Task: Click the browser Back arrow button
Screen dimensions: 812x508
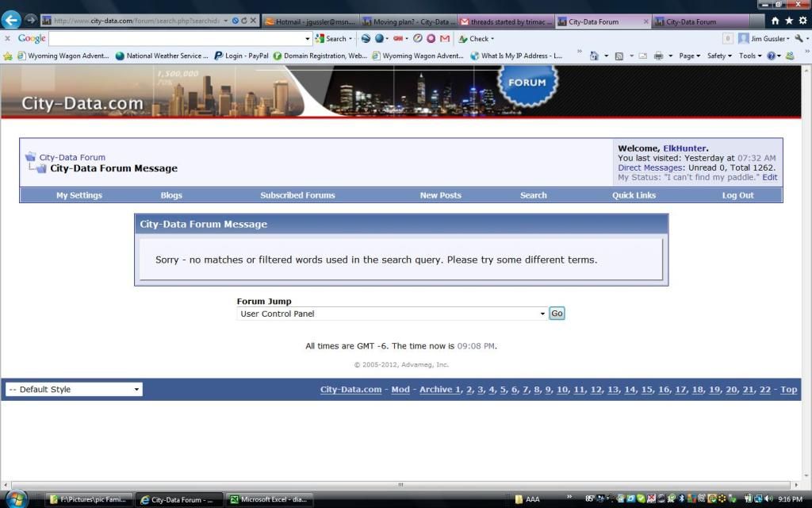Action: tap(11, 20)
